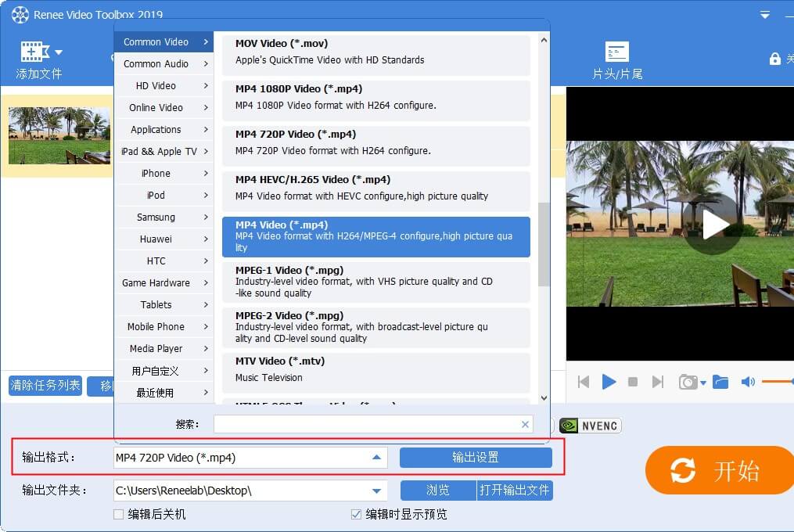
Task: Open the iPhone category
Action: click(164, 173)
